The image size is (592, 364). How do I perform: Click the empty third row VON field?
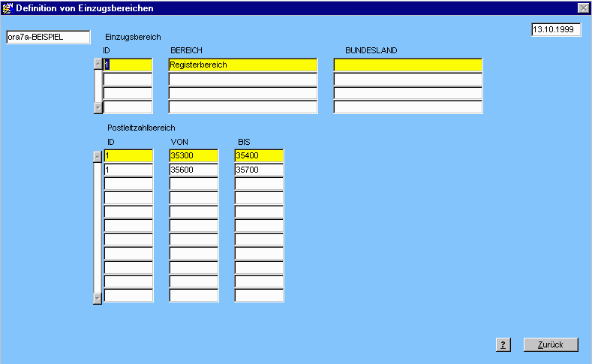pyautogui.click(x=194, y=184)
